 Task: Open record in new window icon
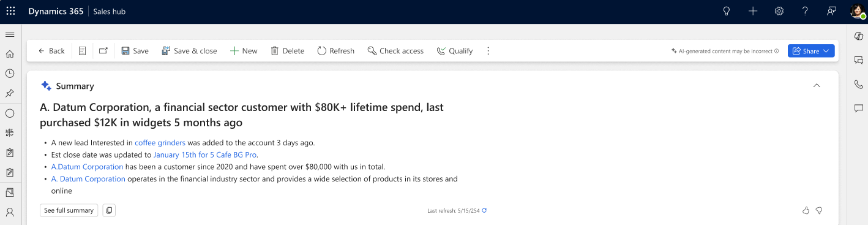103,51
